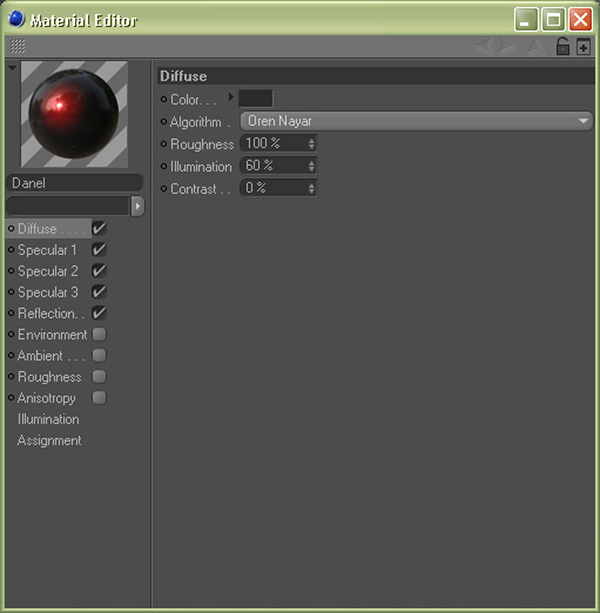600x613 pixels.
Task: Adjust the Illumination value stepper arrows
Action: point(312,166)
